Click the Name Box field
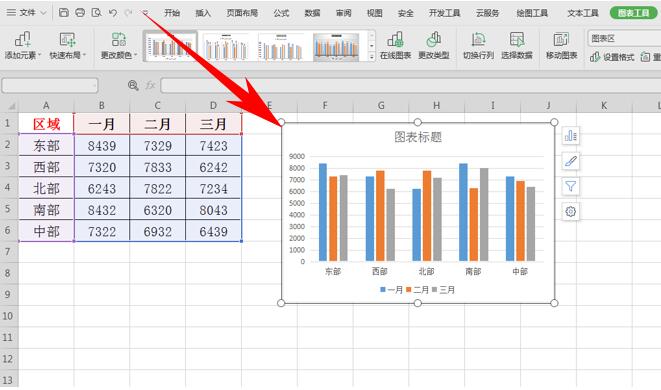This screenshot has width=661, height=390. pyautogui.click(x=50, y=86)
